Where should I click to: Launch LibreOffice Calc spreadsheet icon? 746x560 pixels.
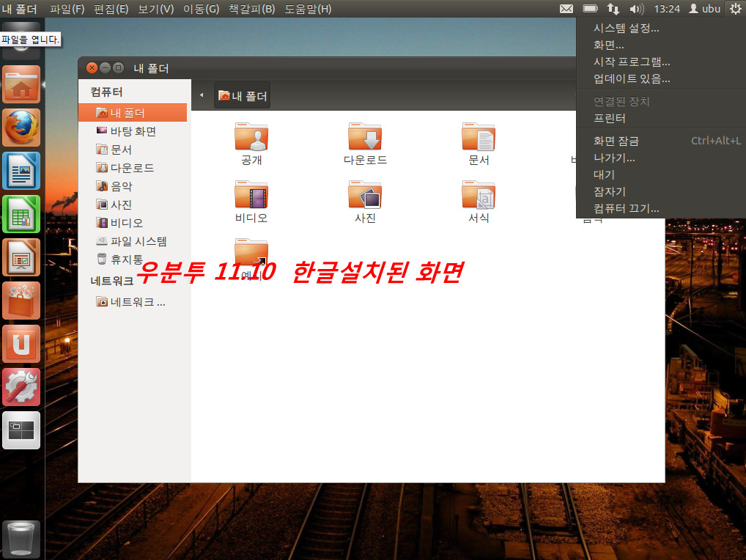point(21,215)
